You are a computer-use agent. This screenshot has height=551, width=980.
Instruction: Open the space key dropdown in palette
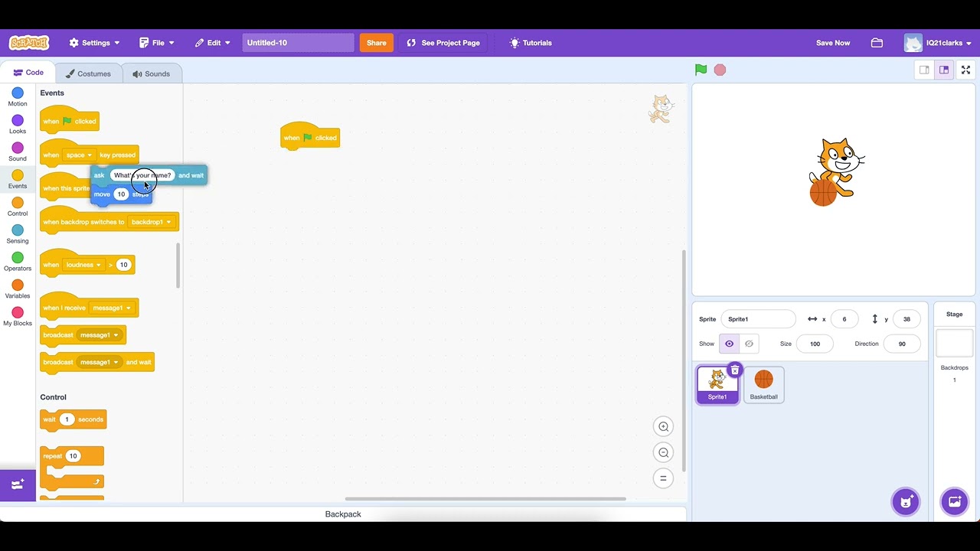click(x=79, y=155)
